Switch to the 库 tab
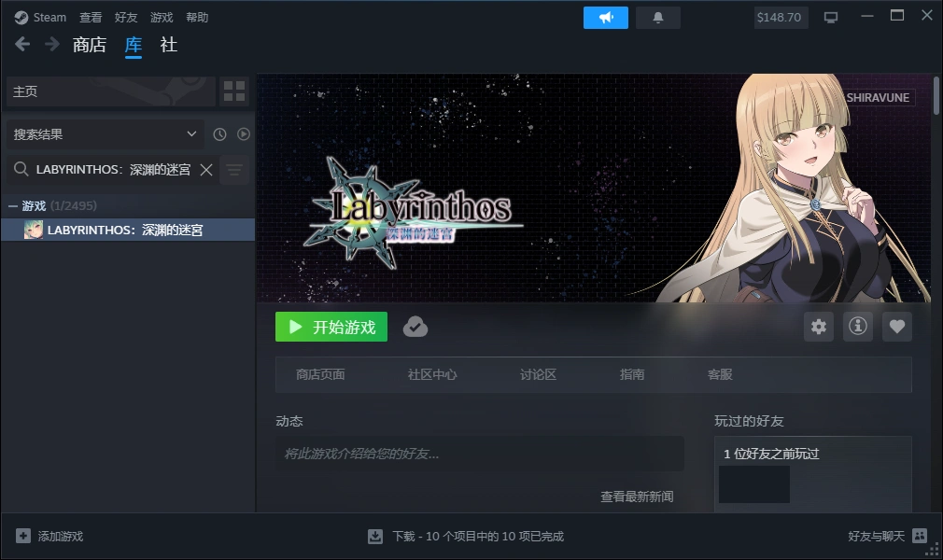Screen dimensions: 943x560 [x=134, y=45]
